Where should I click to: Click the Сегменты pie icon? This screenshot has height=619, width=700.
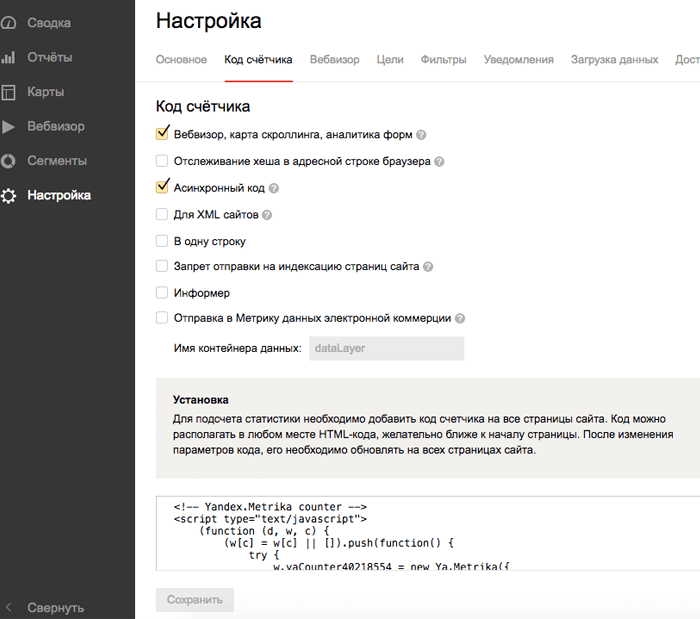[8, 161]
